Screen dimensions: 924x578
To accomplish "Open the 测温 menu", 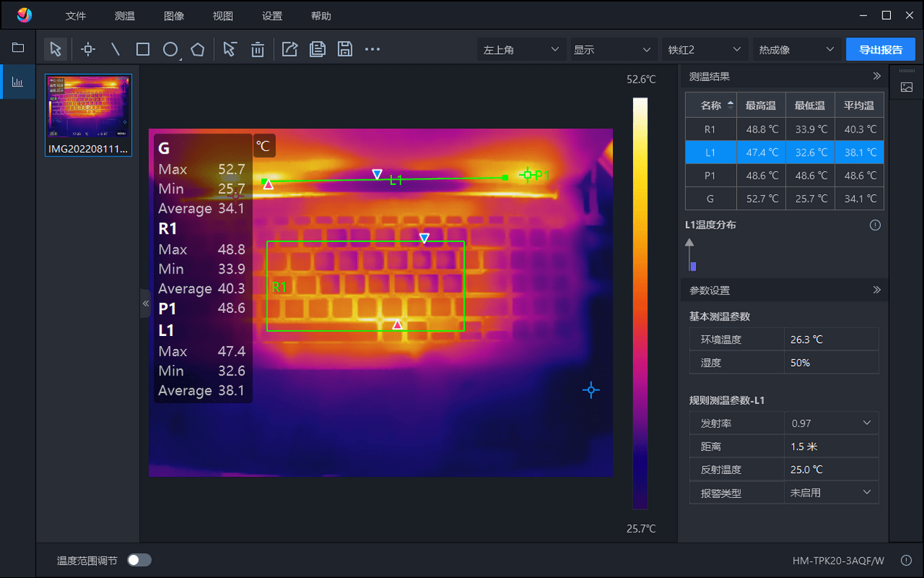I will pyautogui.click(x=125, y=16).
